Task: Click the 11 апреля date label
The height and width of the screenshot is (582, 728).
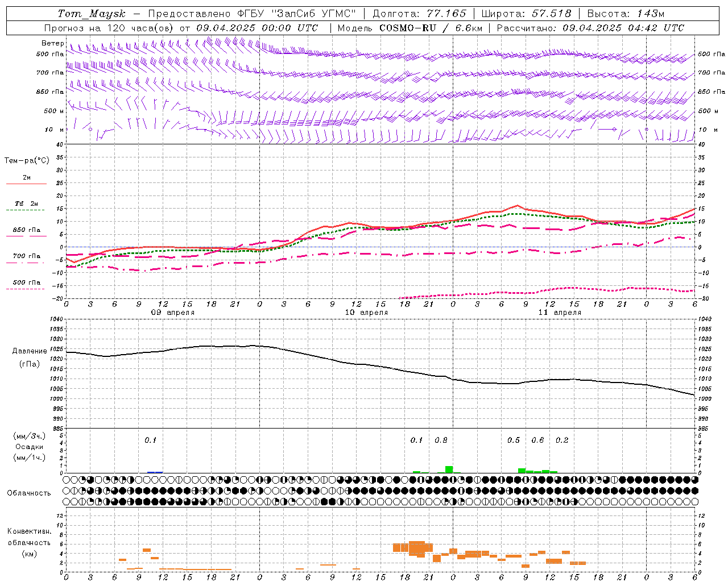Action: click(x=560, y=313)
